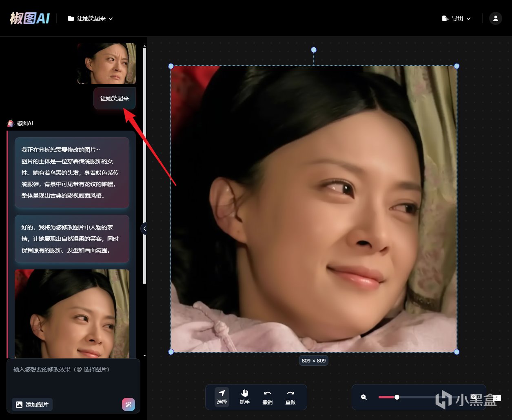Select the 选择 pointer tool
This screenshot has width=512, height=420.
[x=222, y=397]
